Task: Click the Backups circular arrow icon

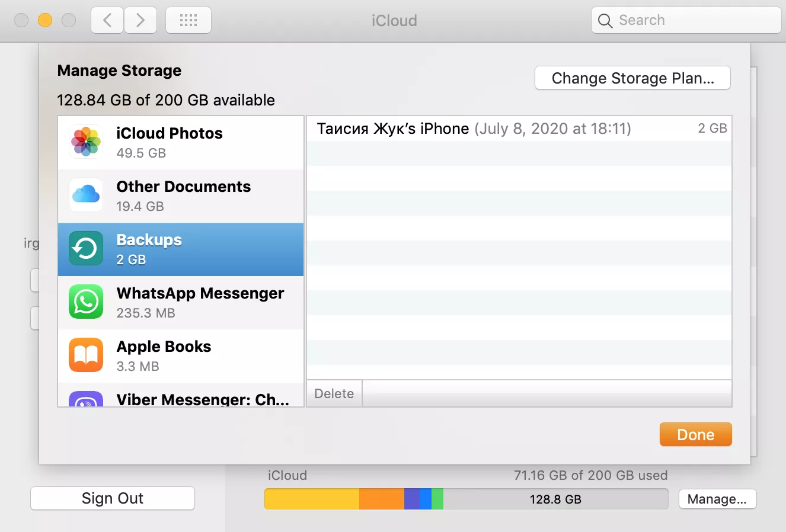Action: [86, 248]
